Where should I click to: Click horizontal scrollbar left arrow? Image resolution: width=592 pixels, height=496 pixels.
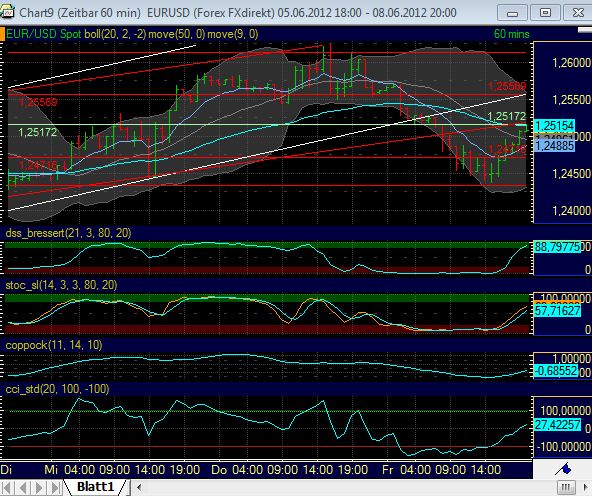pyautogui.click(x=139, y=487)
